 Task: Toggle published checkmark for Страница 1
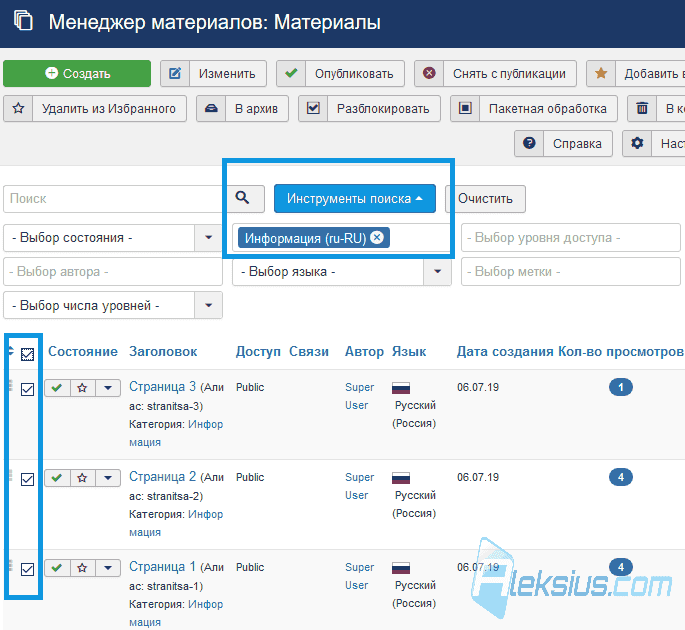57,568
